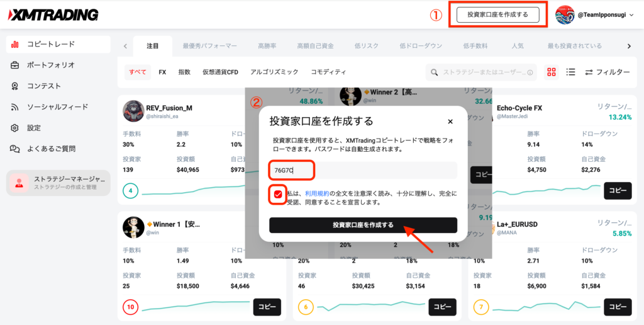Copy the Echo-Cycle FX strategy
Viewport: 644px width, 325px height.
pos(618,191)
